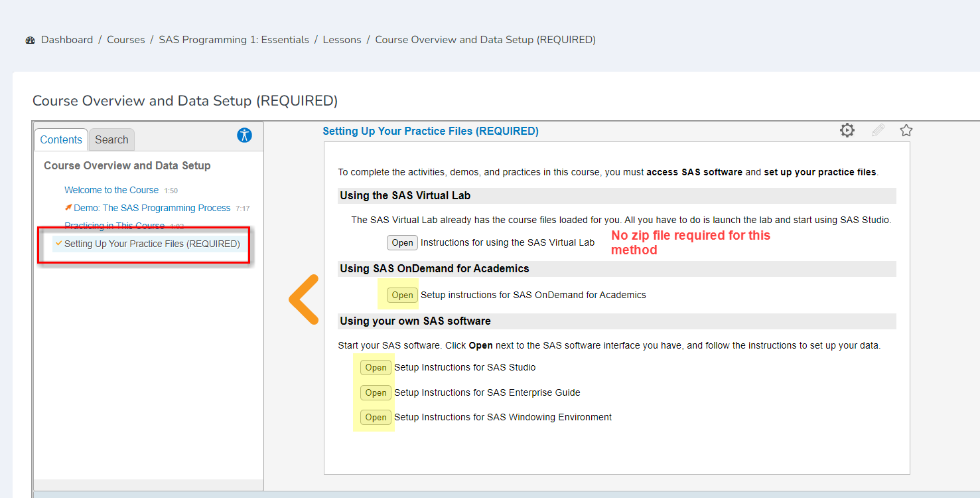Screen dimensions: 980x498
Task: Click the "Using the SAS Virtual Lab" heading
Action: tap(405, 196)
